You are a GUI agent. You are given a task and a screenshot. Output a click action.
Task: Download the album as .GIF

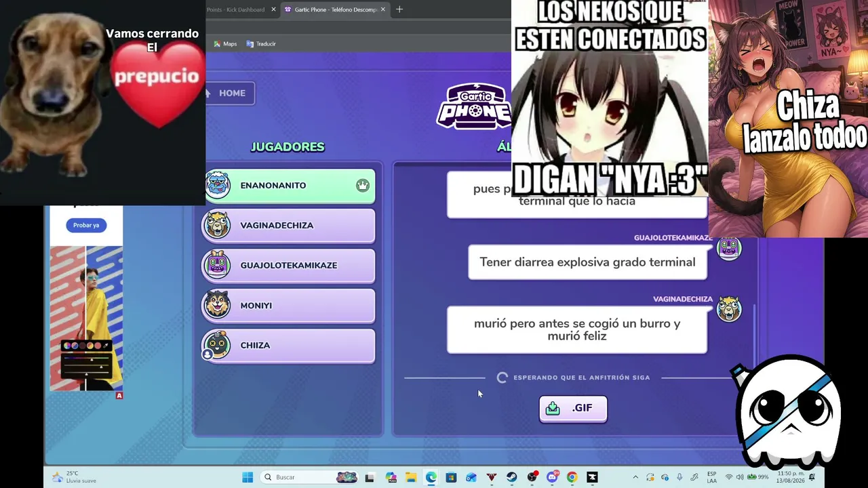(573, 409)
